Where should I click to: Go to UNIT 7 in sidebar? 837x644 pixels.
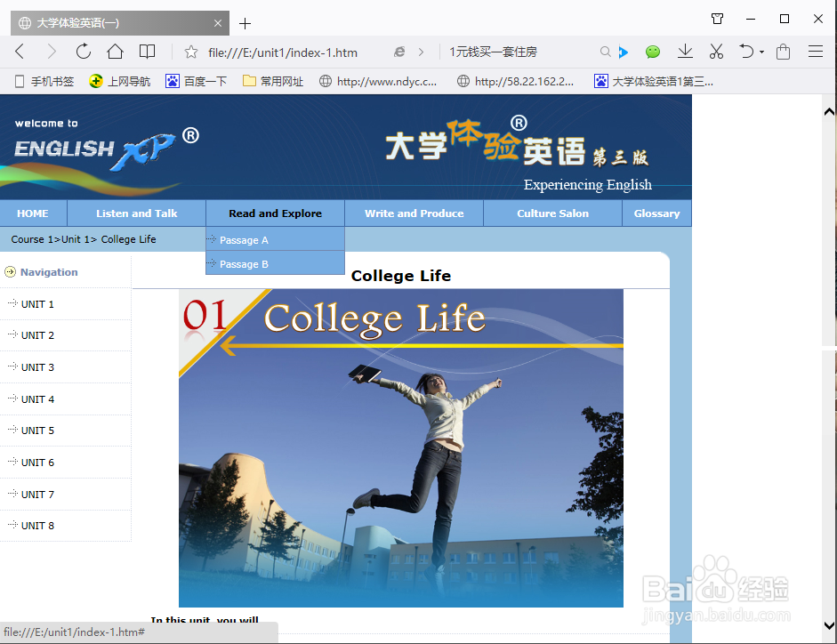[37, 495]
